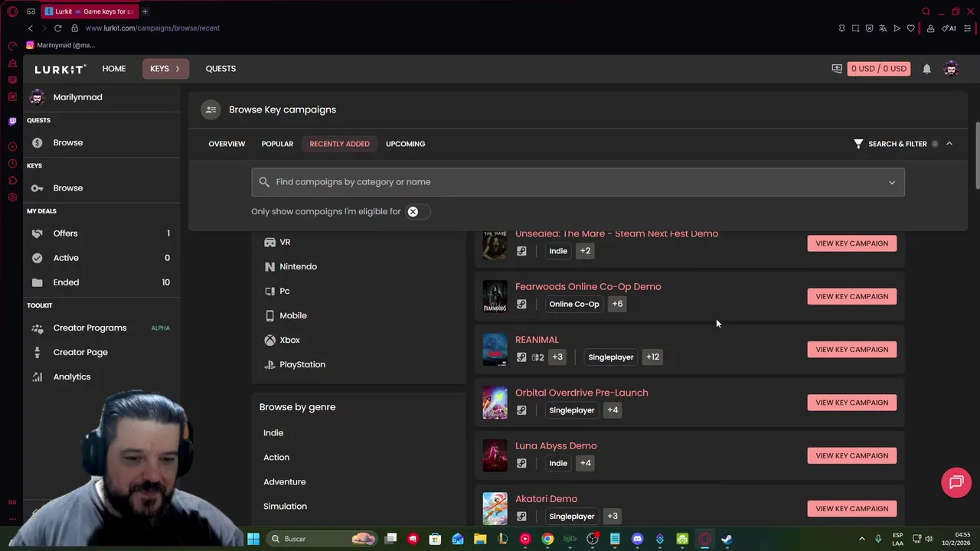Click the browser heart bookmark icon
Viewport: 980px width, 551px height.
[910, 28]
